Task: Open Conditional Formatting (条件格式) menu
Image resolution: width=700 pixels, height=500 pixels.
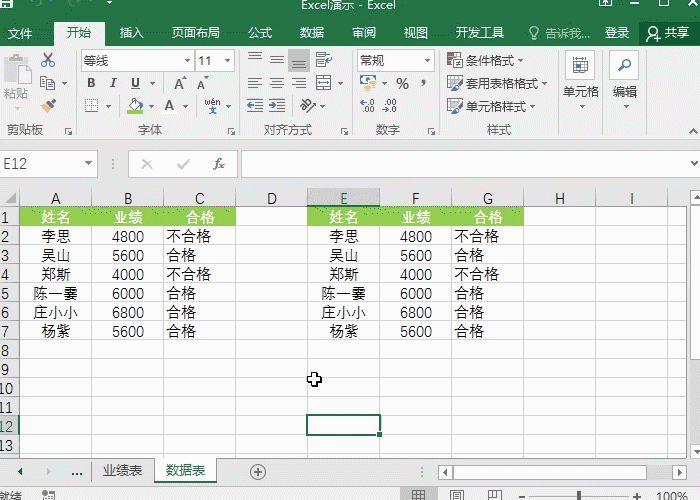Action: [485, 60]
